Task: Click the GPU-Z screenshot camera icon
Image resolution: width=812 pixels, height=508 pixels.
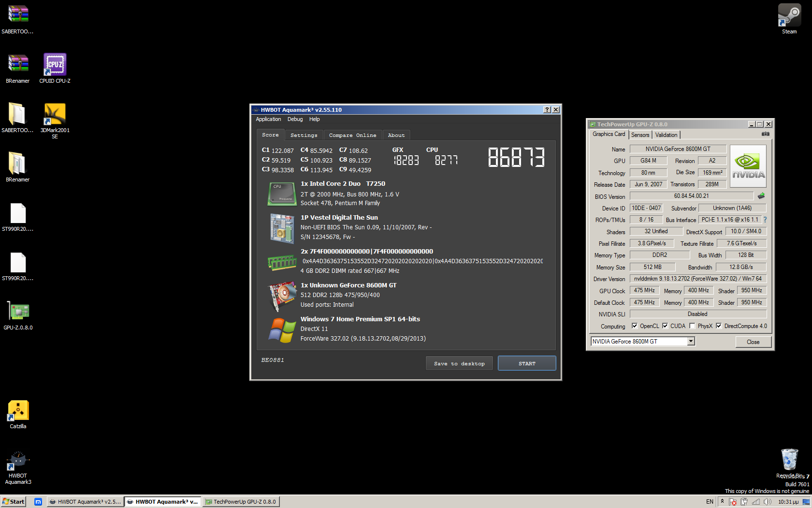Action: [x=766, y=134]
